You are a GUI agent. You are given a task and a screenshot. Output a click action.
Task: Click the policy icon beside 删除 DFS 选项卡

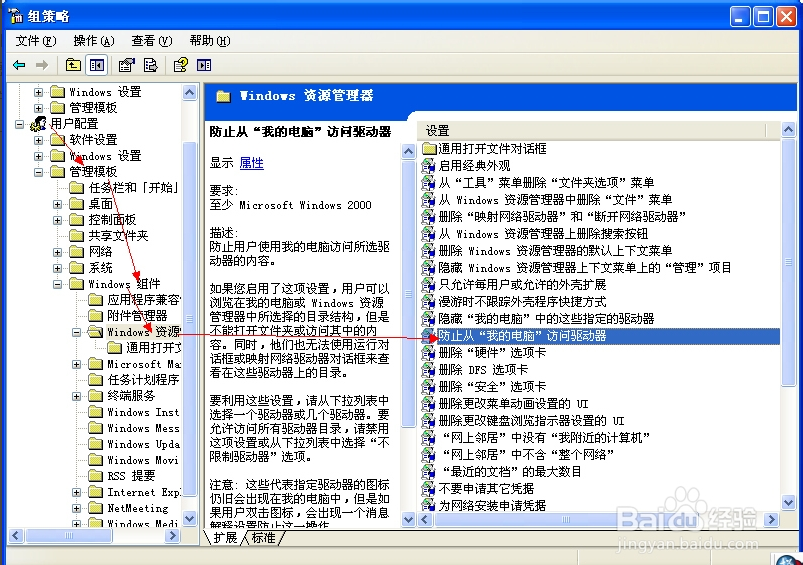[x=428, y=369]
